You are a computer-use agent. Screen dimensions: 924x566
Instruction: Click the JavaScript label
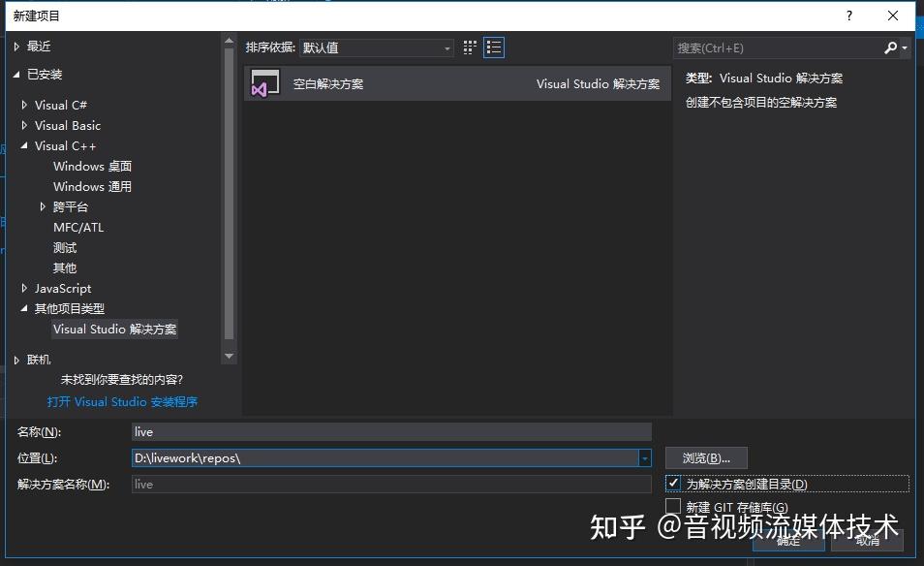point(63,288)
